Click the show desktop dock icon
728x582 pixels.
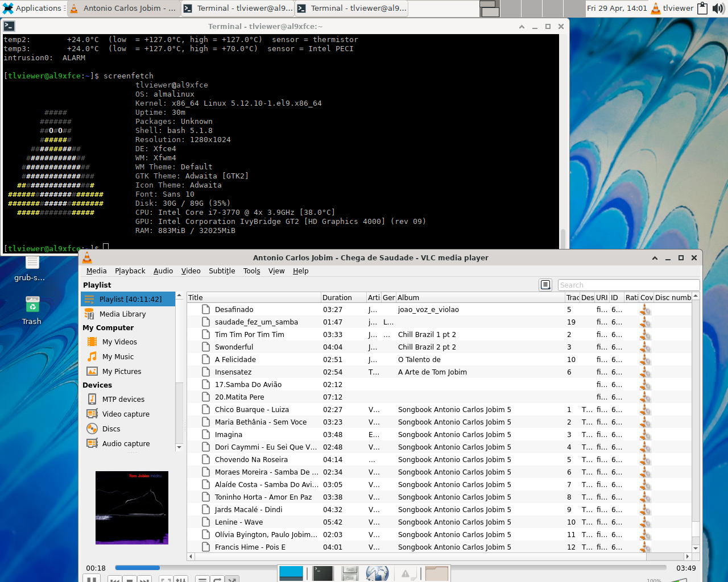coord(291,573)
